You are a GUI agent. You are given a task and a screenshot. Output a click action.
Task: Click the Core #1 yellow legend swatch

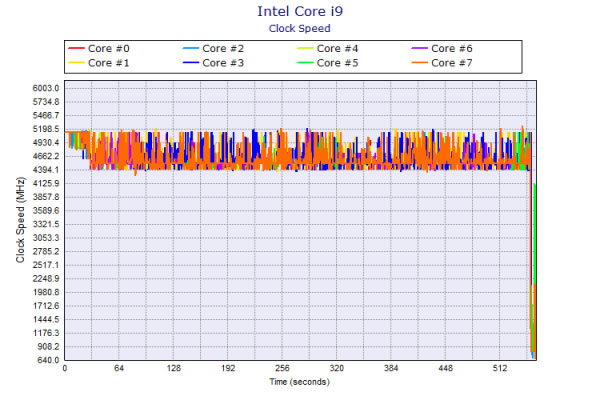[76, 62]
